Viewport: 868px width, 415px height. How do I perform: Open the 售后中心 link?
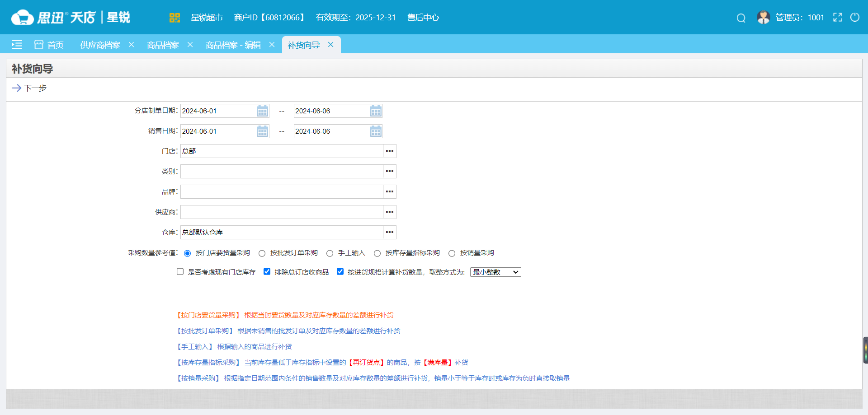[x=422, y=18]
